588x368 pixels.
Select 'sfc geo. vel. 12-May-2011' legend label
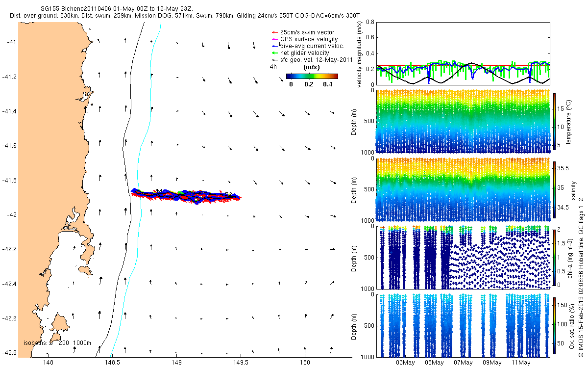click(x=317, y=60)
